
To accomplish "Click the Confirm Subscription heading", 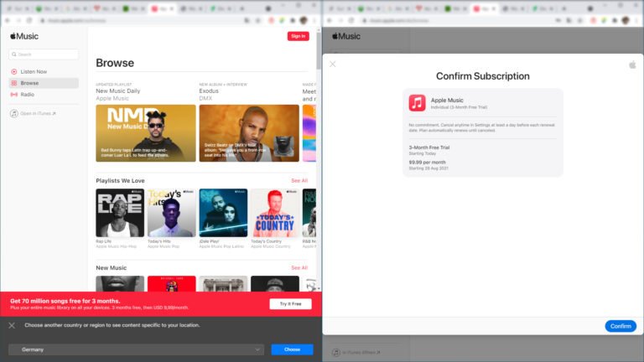I will [x=483, y=76].
